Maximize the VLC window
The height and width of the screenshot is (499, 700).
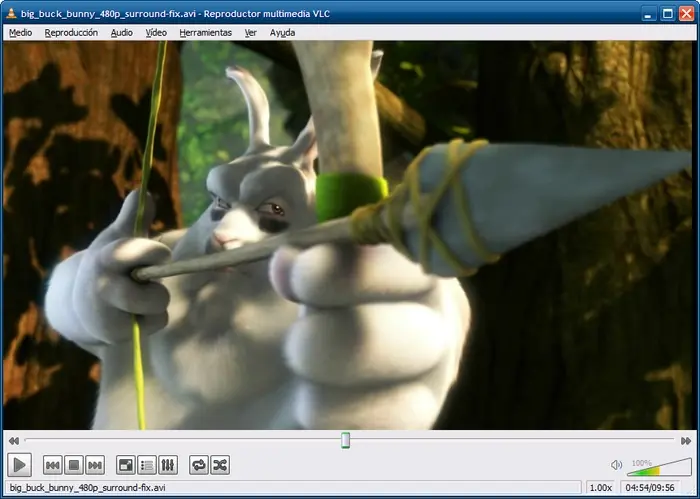coord(668,14)
